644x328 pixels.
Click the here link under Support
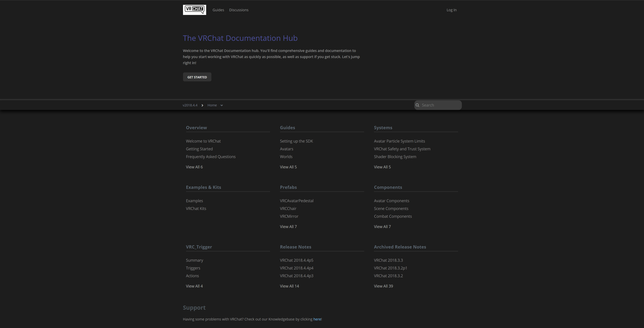point(317,319)
